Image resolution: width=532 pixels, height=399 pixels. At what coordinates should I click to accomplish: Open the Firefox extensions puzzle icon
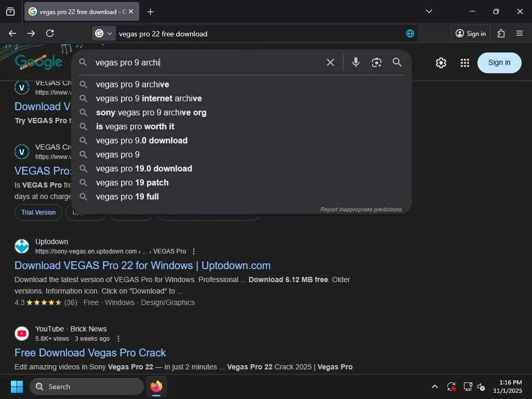(x=501, y=33)
